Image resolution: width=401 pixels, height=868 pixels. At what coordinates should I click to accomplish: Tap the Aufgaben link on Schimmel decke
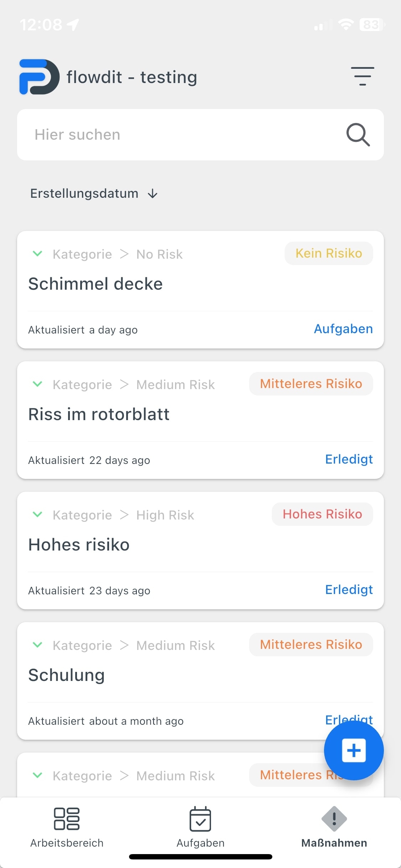[343, 329]
